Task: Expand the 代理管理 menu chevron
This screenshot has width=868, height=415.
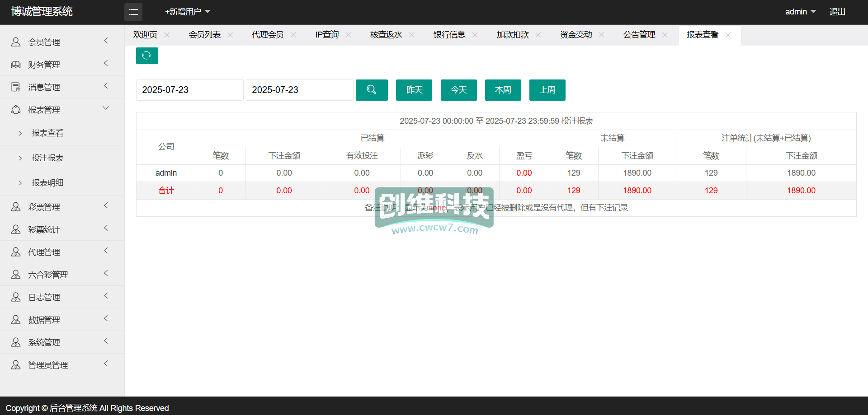Action: [x=106, y=251]
